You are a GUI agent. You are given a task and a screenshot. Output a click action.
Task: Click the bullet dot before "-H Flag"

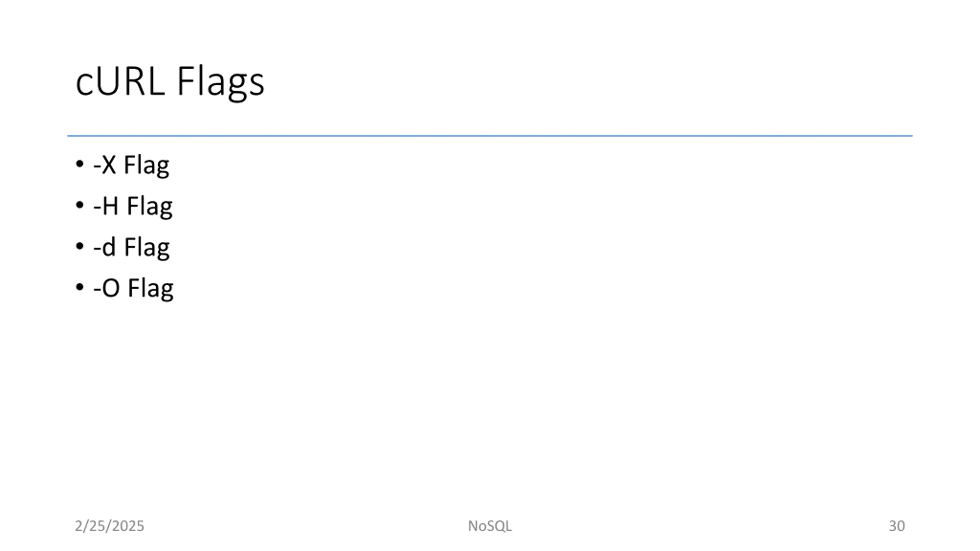[80, 205]
